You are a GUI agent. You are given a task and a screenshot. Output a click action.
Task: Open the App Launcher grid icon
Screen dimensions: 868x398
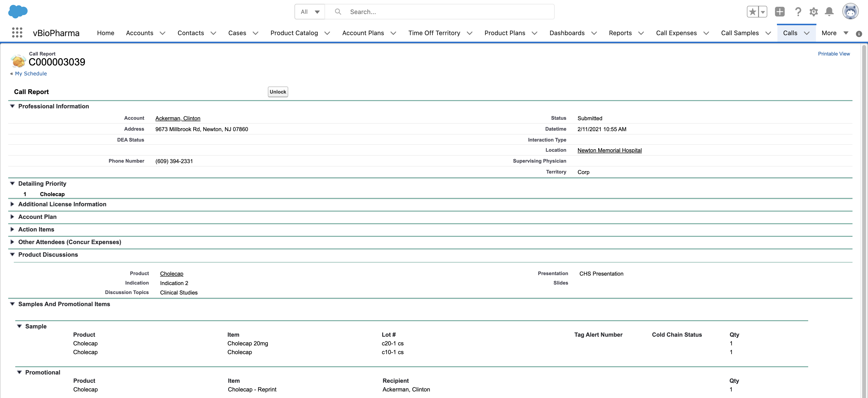click(17, 33)
